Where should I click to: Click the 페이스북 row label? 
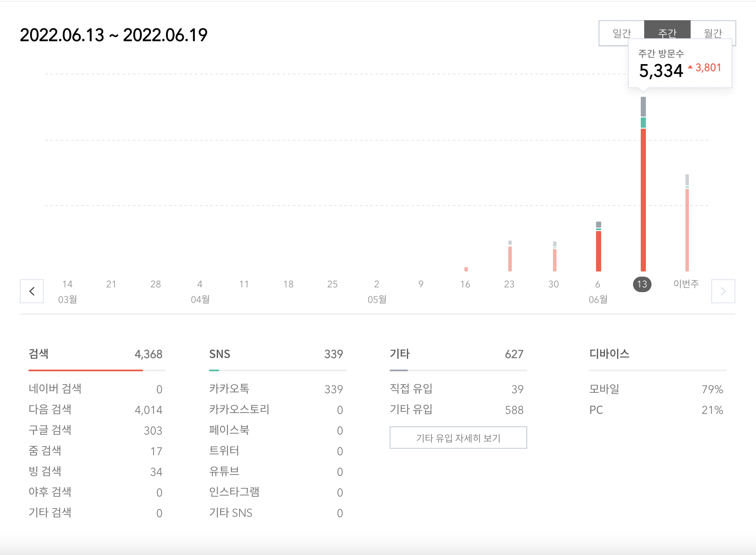[x=229, y=430]
